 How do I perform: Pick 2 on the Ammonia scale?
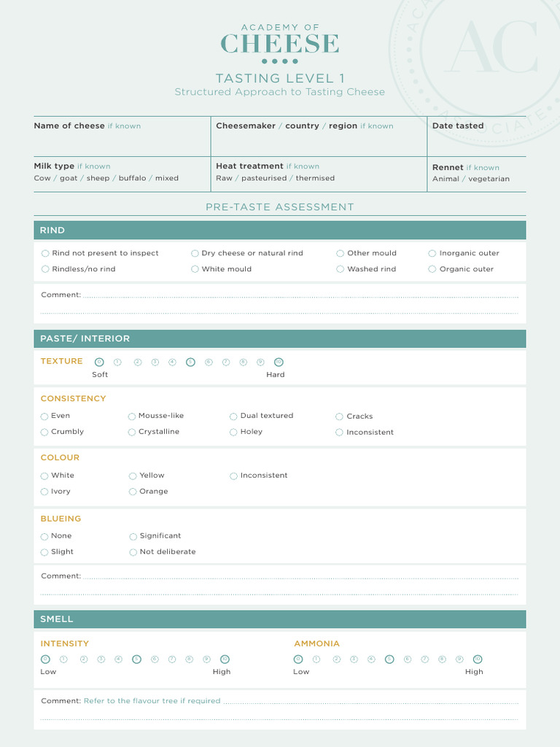coord(337,659)
